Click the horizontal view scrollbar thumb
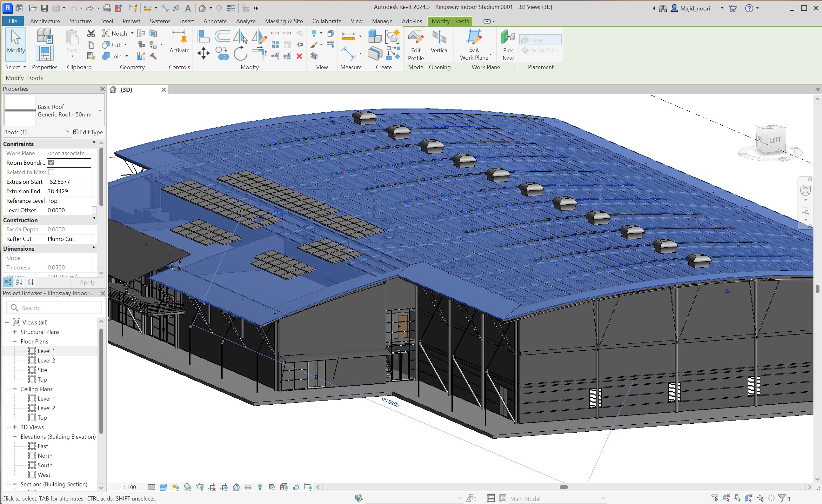 click(564, 487)
